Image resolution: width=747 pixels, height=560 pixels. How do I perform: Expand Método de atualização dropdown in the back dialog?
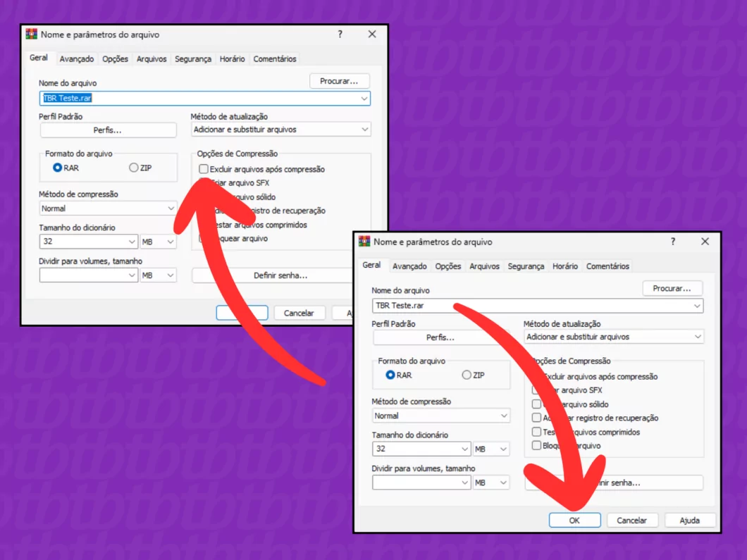tap(364, 130)
